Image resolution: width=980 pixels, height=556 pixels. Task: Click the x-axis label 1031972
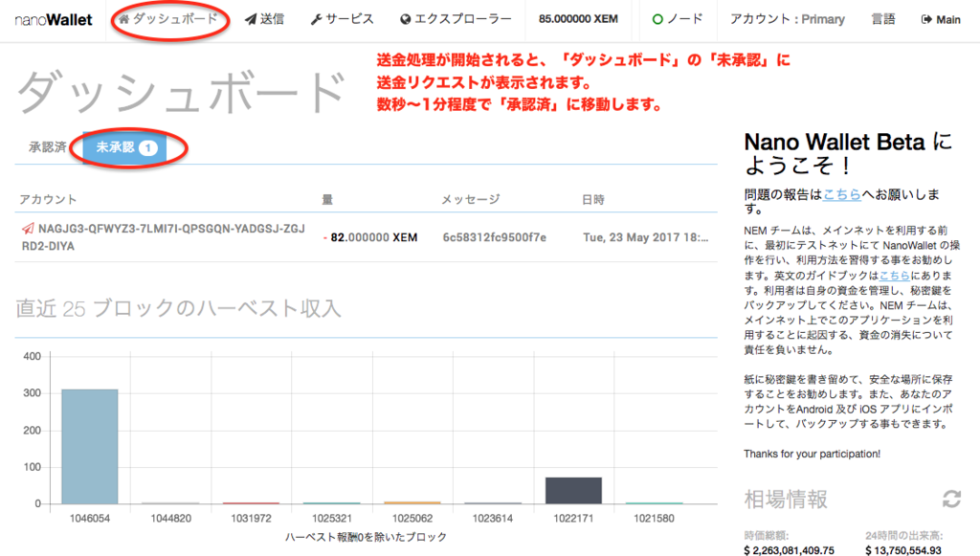coord(251,519)
